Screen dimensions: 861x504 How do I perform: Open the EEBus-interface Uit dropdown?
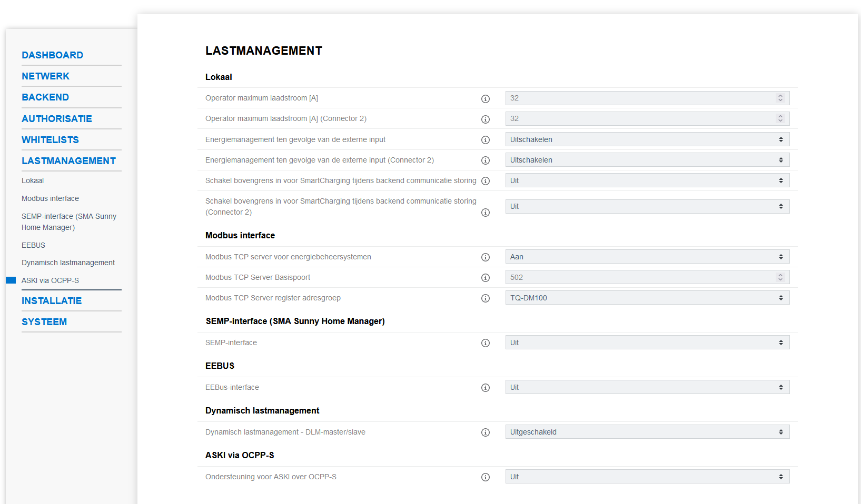pyautogui.click(x=647, y=387)
